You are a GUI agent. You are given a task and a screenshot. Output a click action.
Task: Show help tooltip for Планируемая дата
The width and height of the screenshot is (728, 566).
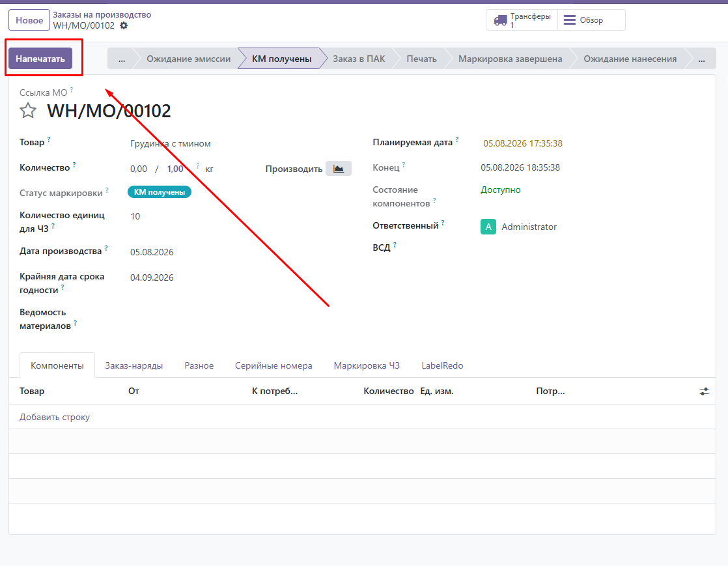click(x=457, y=139)
